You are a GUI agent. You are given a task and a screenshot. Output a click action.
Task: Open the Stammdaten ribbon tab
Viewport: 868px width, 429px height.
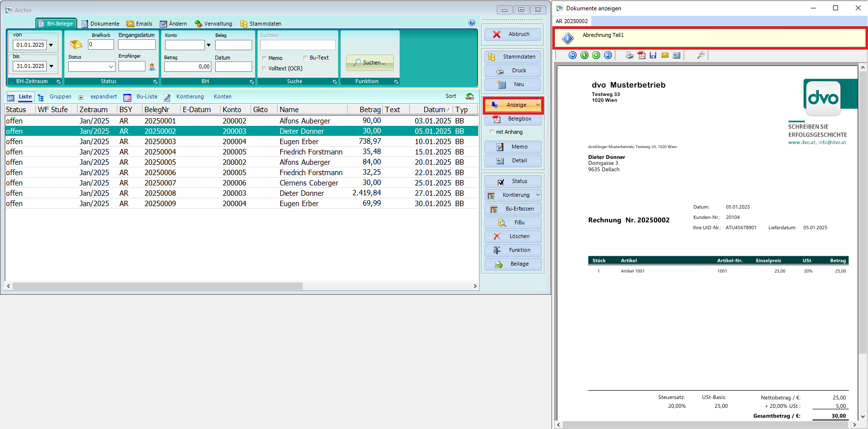point(260,24)
